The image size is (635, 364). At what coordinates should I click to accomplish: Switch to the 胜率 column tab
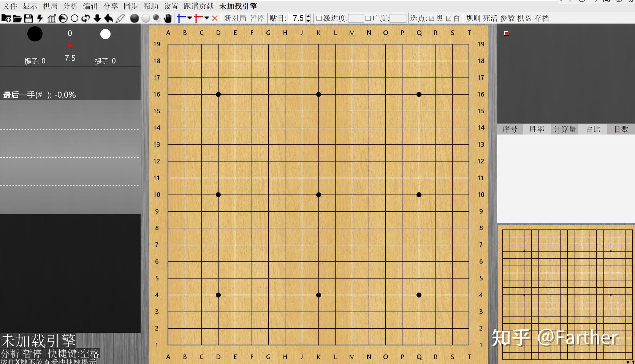coord(536,129)
